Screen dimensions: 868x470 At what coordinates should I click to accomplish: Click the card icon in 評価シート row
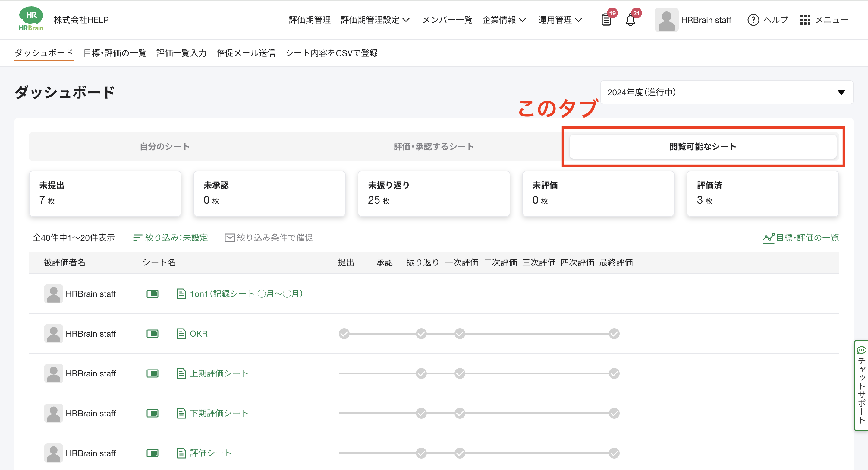152,453
